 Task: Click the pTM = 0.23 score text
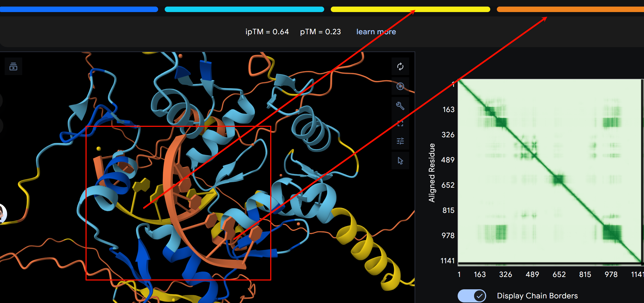320,32
